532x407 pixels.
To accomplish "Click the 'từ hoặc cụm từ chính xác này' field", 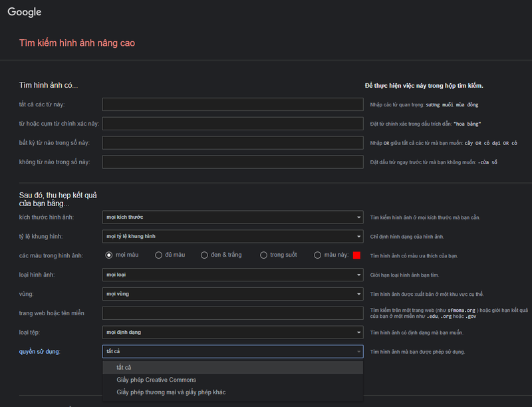I will (x=233, y=124).
